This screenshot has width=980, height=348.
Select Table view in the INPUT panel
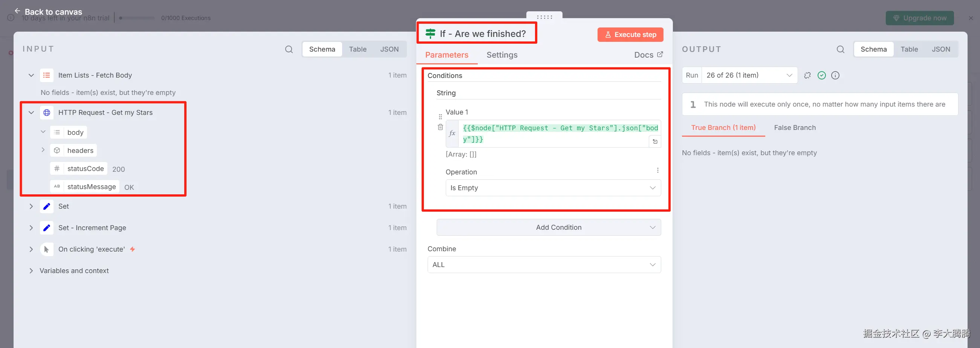[358, 49]
